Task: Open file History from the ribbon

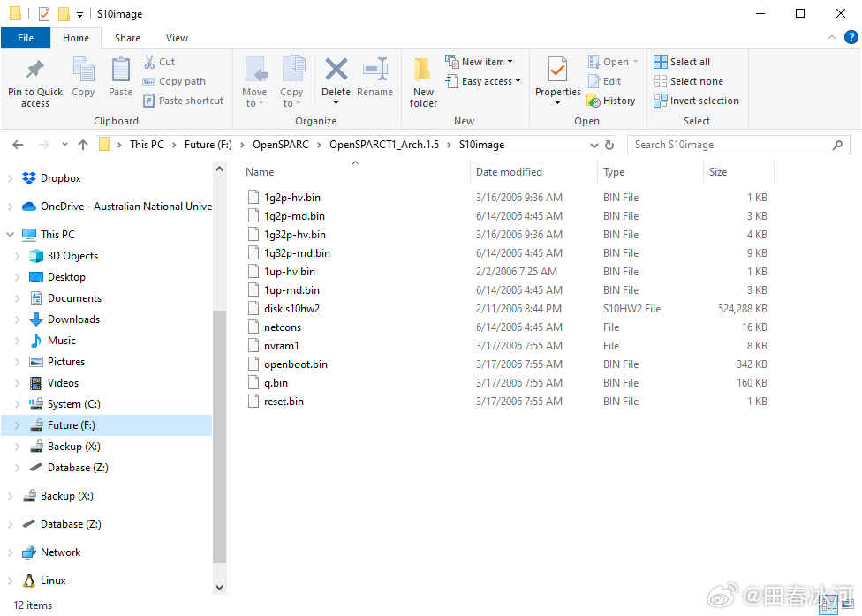Action: 611,101
